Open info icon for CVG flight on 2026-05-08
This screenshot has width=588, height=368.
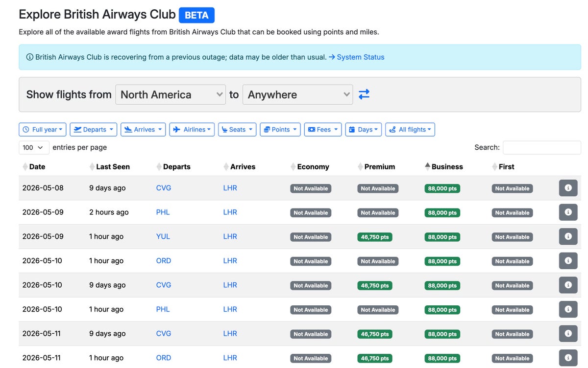pos(568,188)
